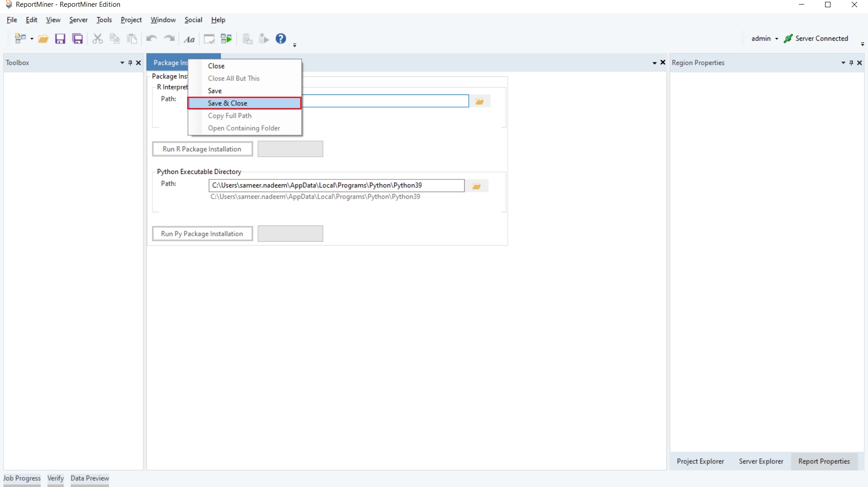Viewport: 868px width, 487px height.
Task: Toggle the Toolbox panel pin
Action: point(130,63)
